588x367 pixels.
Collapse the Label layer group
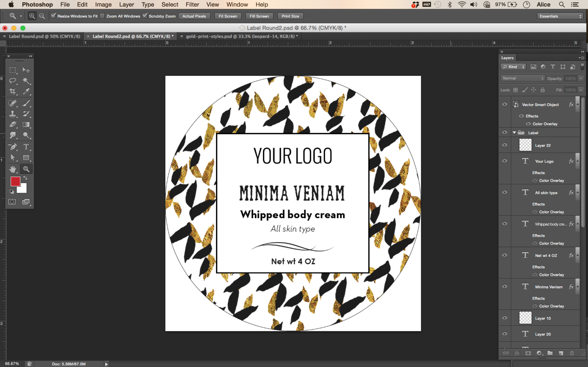[514, 133]
